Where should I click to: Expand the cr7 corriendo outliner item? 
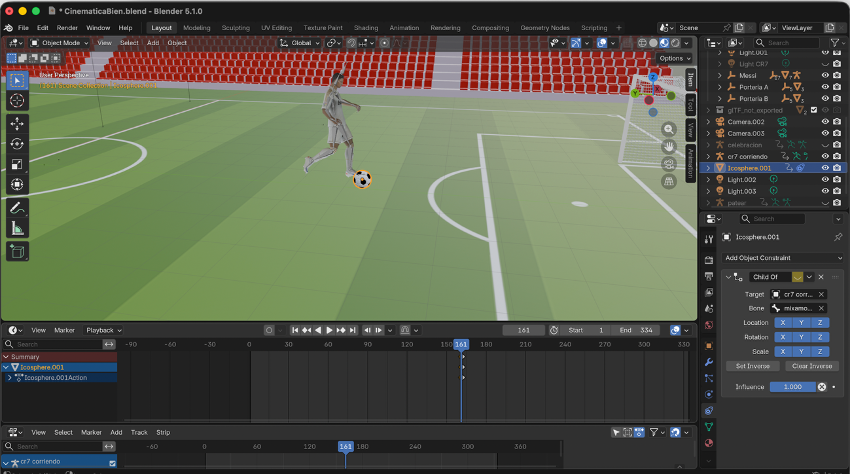tap(708, 156)
